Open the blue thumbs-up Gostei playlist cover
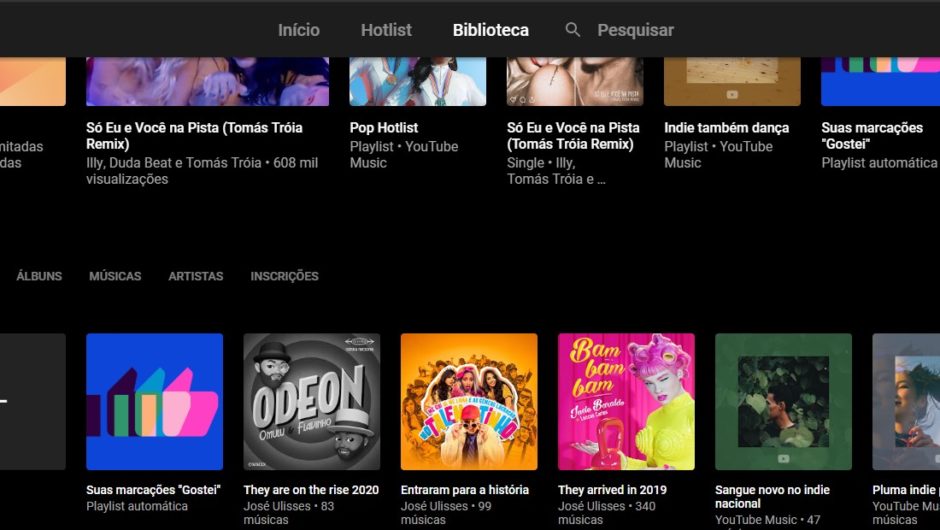This screenshot has width=940, height=530. (155, 402)
